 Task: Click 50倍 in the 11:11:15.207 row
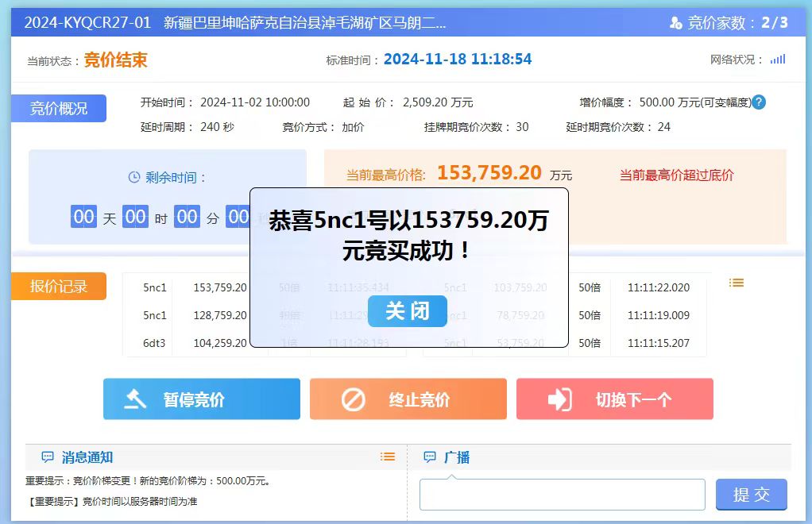(x=590, y=343)
